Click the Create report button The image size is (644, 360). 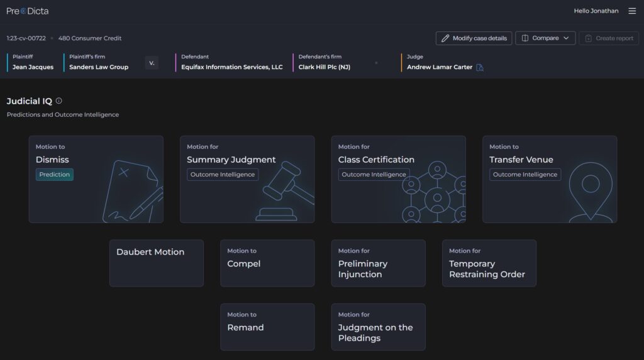pos(609,38)
